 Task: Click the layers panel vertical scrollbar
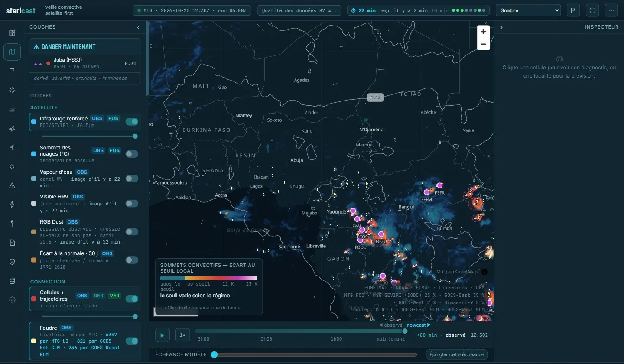tap(147, 58)
